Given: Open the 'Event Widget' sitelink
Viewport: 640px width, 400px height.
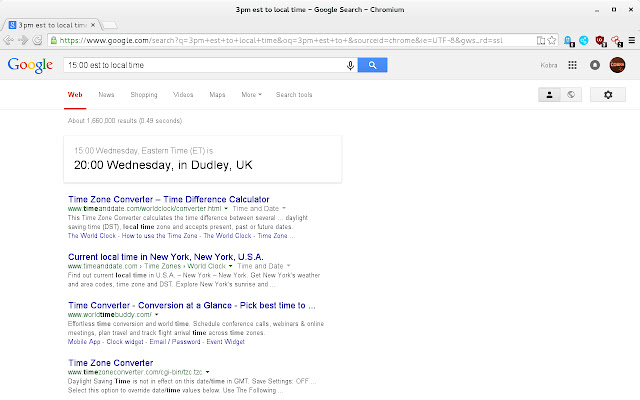Looking at the screenshot, I should pyautogui.click(x=225, y=342).
